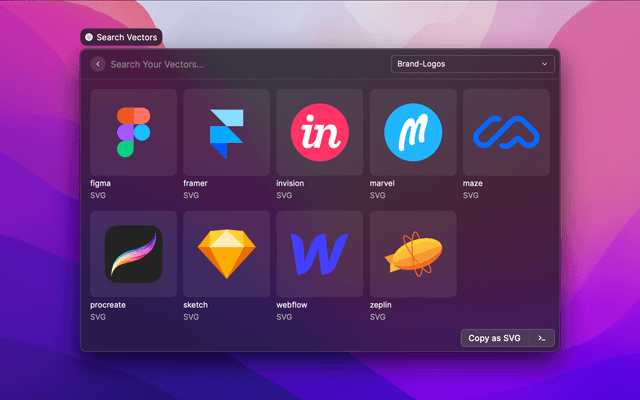Viewport: 640px width, 400px height.
Task: Pick the Webflow logo vector
Action: click(319, 254)
